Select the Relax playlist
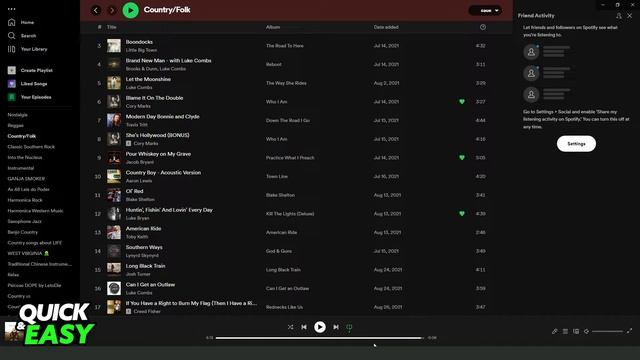The height and width of the screenshot is (360, 640). click(x=13, y=275)
